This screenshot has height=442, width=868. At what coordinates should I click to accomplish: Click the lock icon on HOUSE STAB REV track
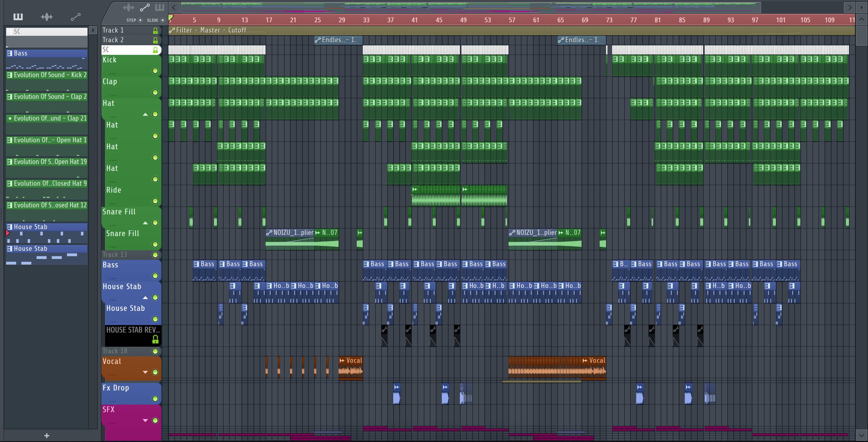click(155, 339)
